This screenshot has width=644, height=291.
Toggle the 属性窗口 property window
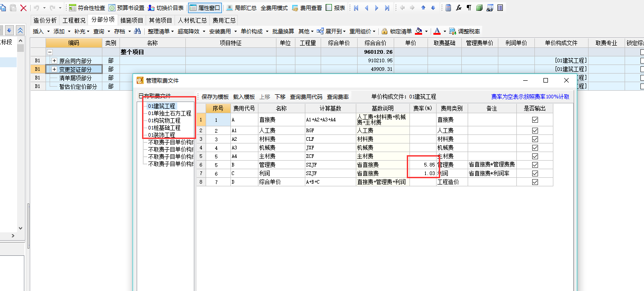[x=205, y=8]
